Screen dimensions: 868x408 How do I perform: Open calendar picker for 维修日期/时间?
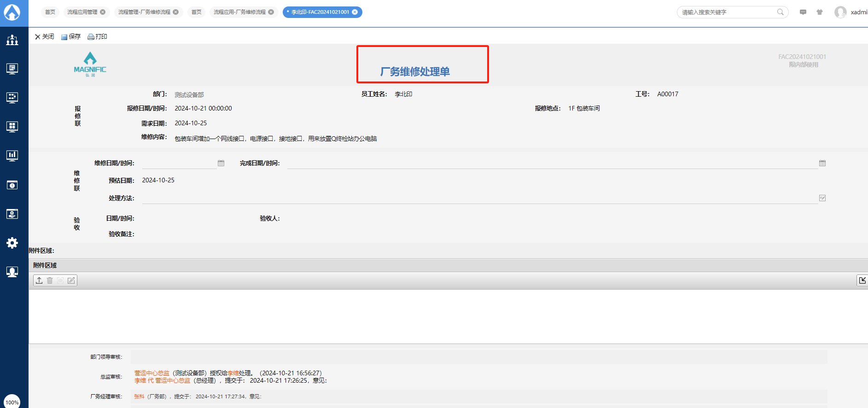click(221, 163)
